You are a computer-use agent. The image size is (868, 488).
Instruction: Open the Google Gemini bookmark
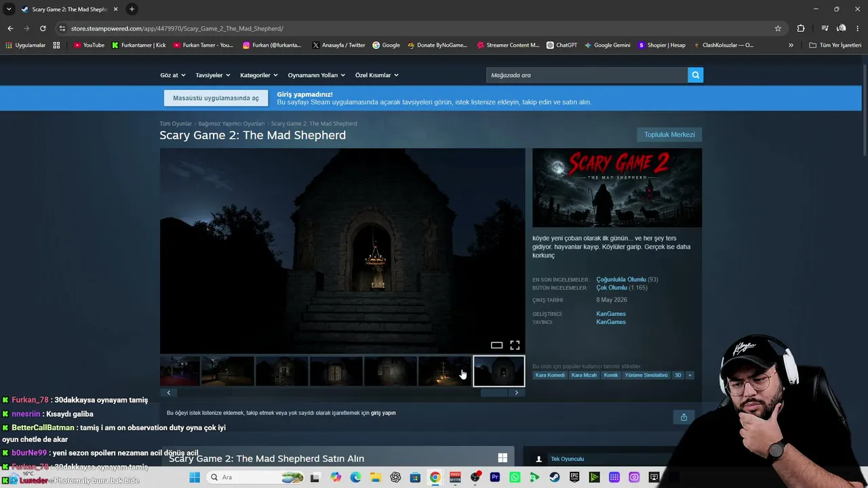click(608, 45)
